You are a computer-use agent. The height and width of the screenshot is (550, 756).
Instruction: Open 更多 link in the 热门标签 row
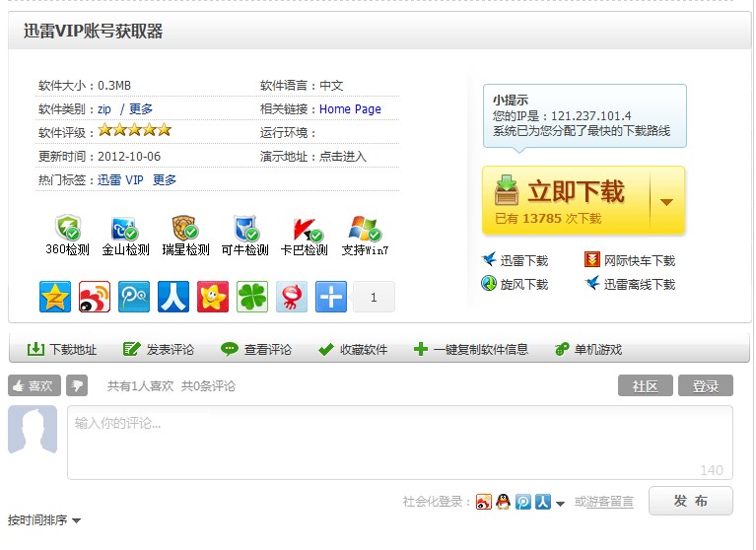click(165, 180)
